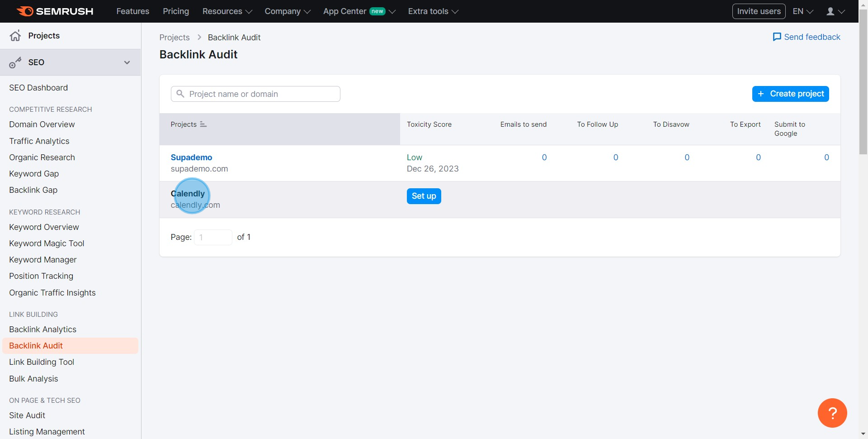Go to SEO Dashboard
Image resolution: width=868 pixels, height=439 pixels.
tap(38, 88)
